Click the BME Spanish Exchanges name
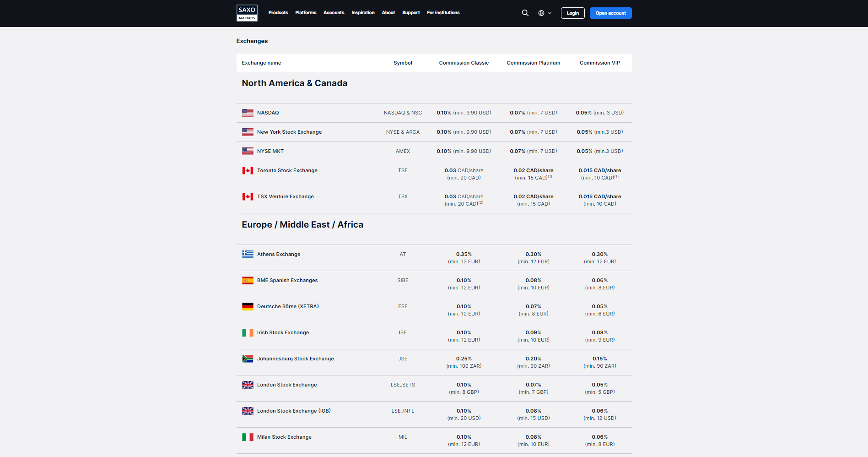Image resolution: width=868 pixels, height=457 pixels. coord(287,280)
